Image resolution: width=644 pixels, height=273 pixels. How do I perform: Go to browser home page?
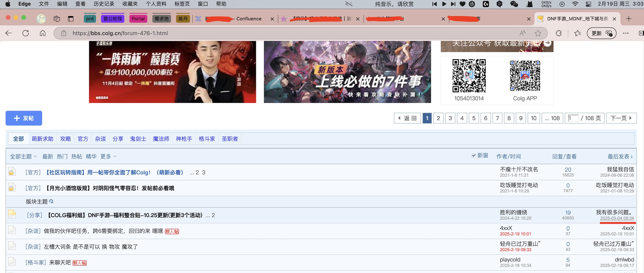43,33
